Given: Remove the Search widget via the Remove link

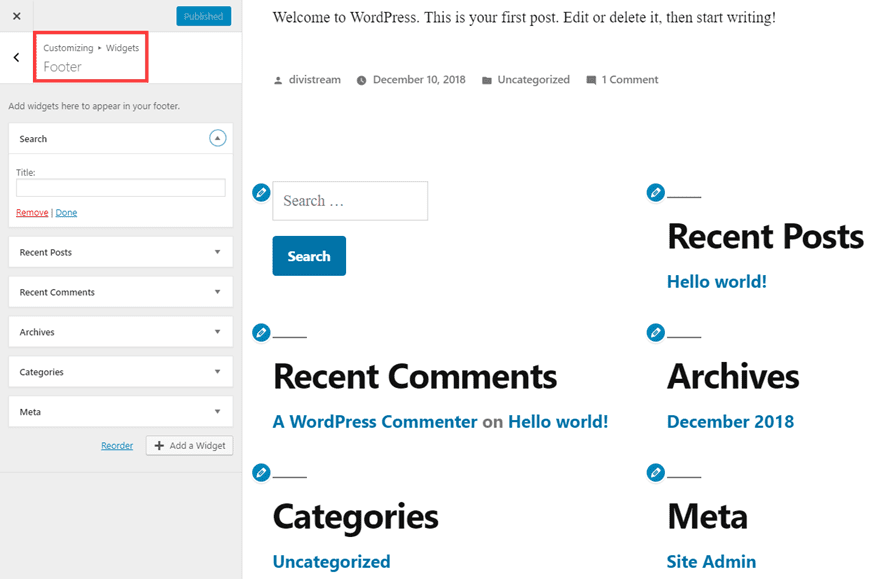Looking at the screenshot, I should point(31,212).
